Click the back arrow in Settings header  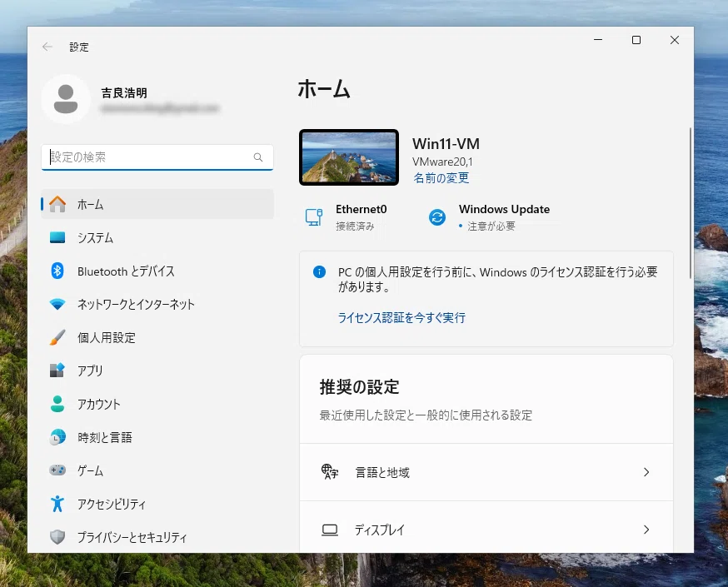[x=47, y=47]
